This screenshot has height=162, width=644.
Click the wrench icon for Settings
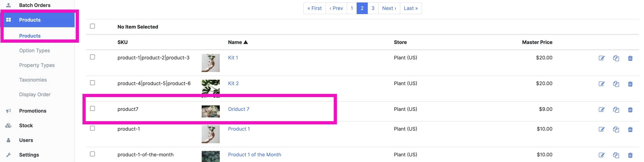point(8,155)
